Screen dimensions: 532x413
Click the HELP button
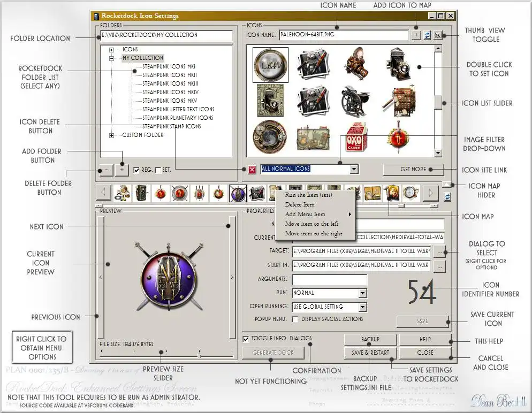click(x=425, y=339)
